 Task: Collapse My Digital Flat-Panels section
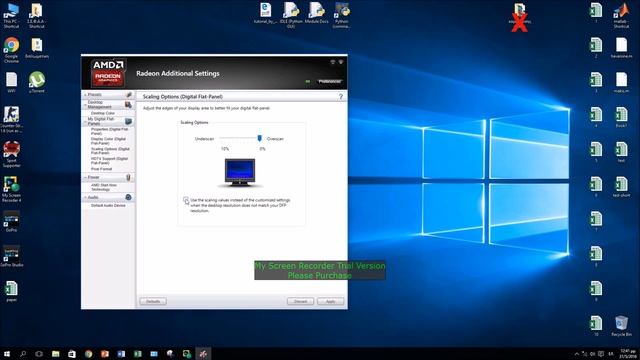point(85,121)
